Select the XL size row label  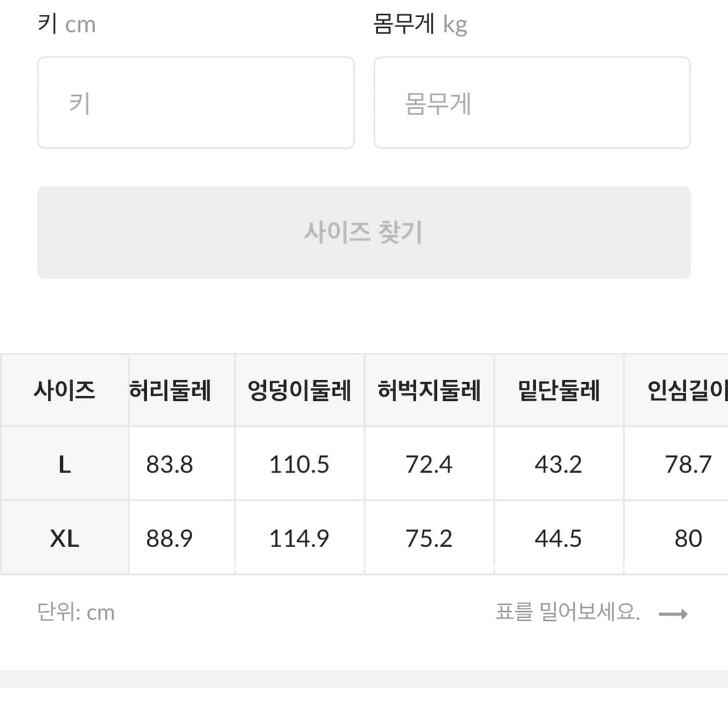[63, 537]
